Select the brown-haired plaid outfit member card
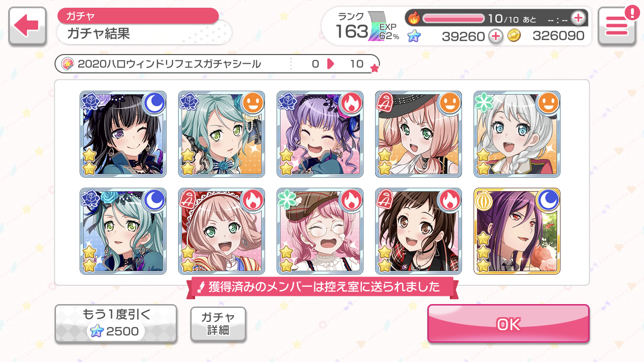 coord(419,231)
